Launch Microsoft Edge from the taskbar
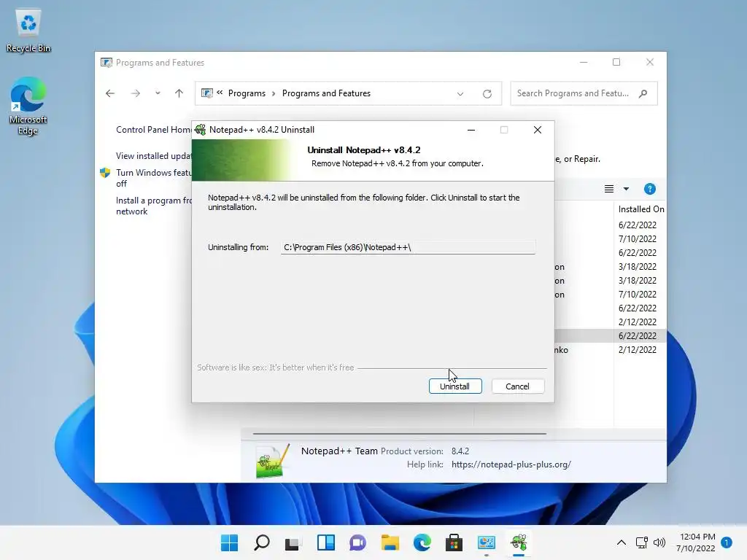The height and width of the screenshot is (560, 747). (x=422, y=542)
